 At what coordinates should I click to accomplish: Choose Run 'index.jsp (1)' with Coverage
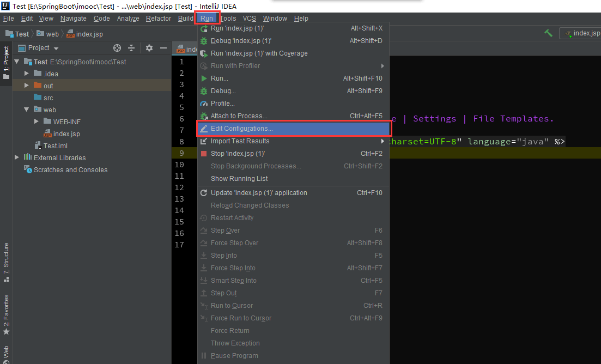pyautogui.click(x=294, y=53)
